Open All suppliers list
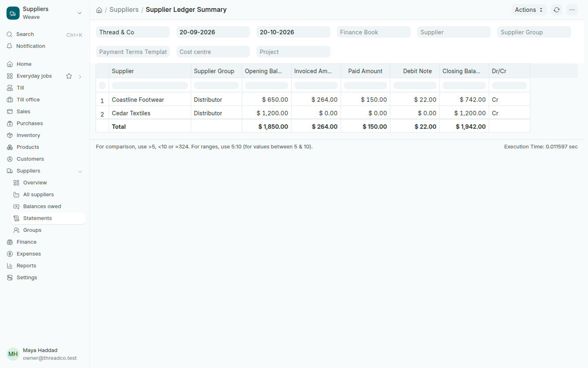588x368 pixels. click(x=48, y=195)
